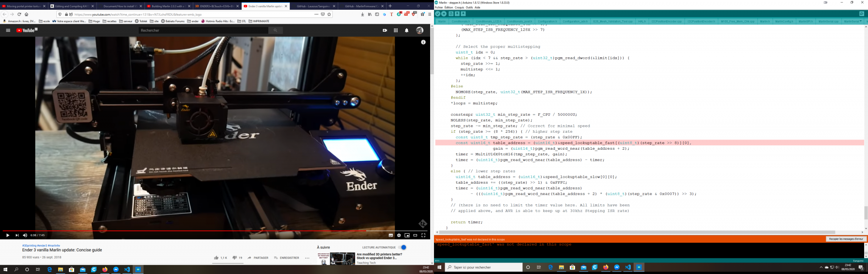Screen dimensions: 868x274
Task: Click the #3Dprinting hashtag link
Action: 29,246
